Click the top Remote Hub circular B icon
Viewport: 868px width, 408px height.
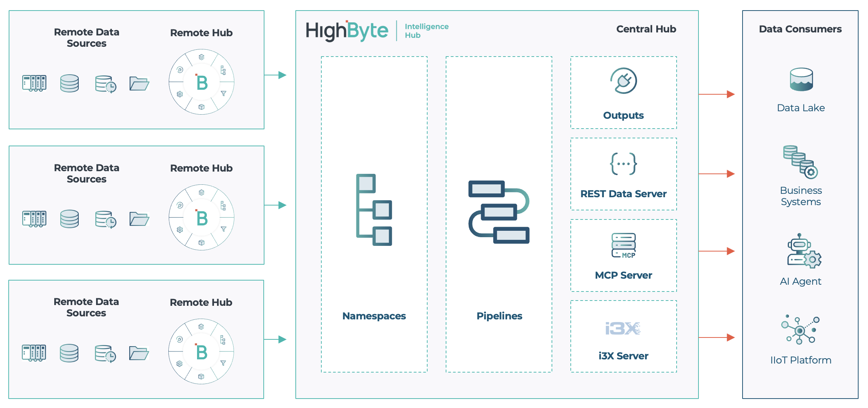202,82
